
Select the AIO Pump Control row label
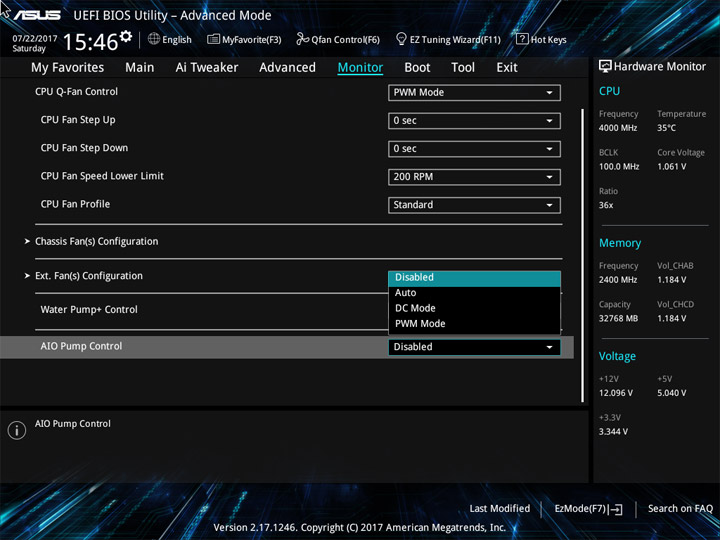tap(81, 346)
